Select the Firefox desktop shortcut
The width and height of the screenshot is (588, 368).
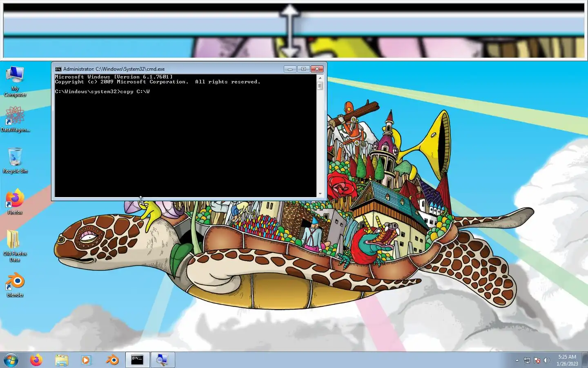click(15, 202)
